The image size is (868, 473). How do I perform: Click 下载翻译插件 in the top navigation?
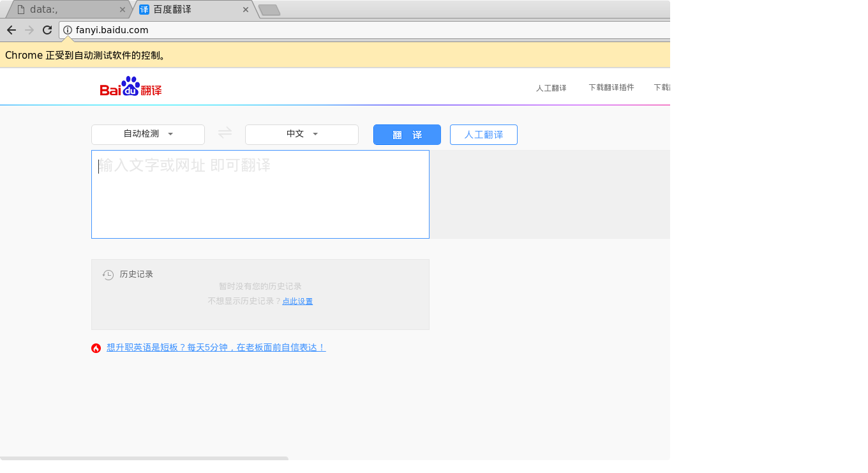pos(611,87)
